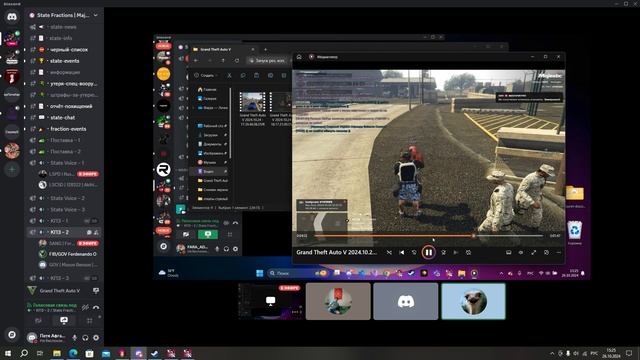640x360 pixels.
Task: Open the state-events channel
Action: point(63,61)
